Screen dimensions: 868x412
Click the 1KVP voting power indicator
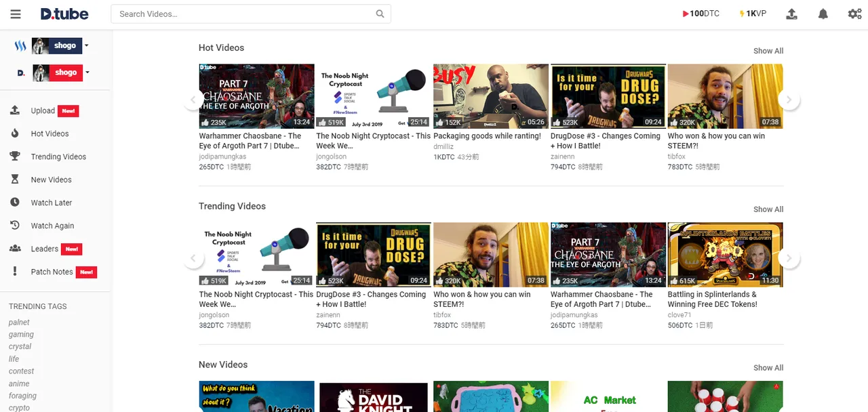pos(753,14)
